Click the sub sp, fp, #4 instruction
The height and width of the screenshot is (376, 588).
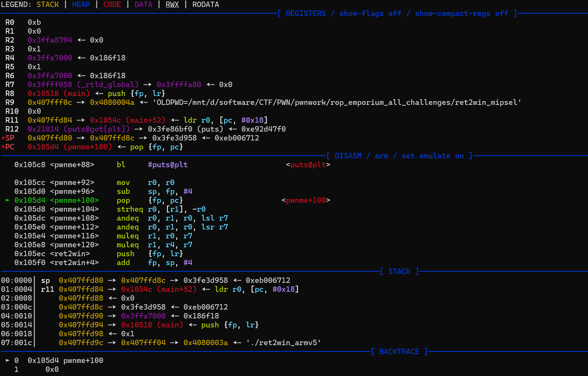click(155, 191)
